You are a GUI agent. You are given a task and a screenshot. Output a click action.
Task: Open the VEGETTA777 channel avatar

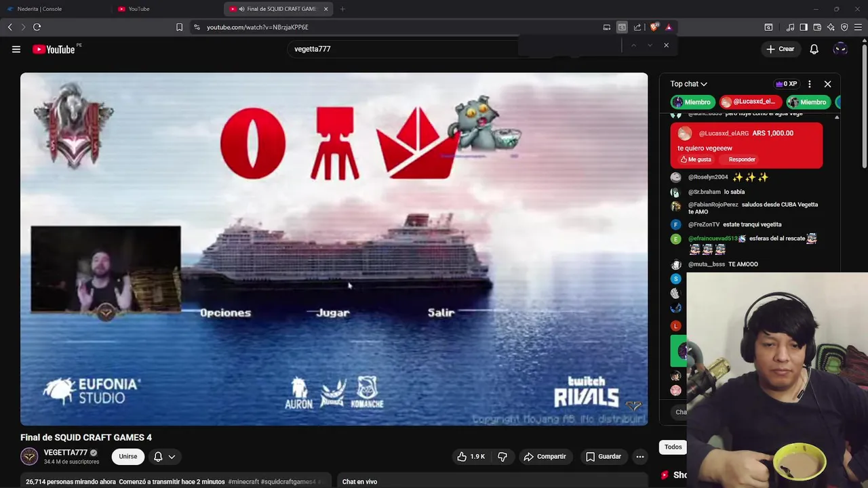click(x=29, y=457)
